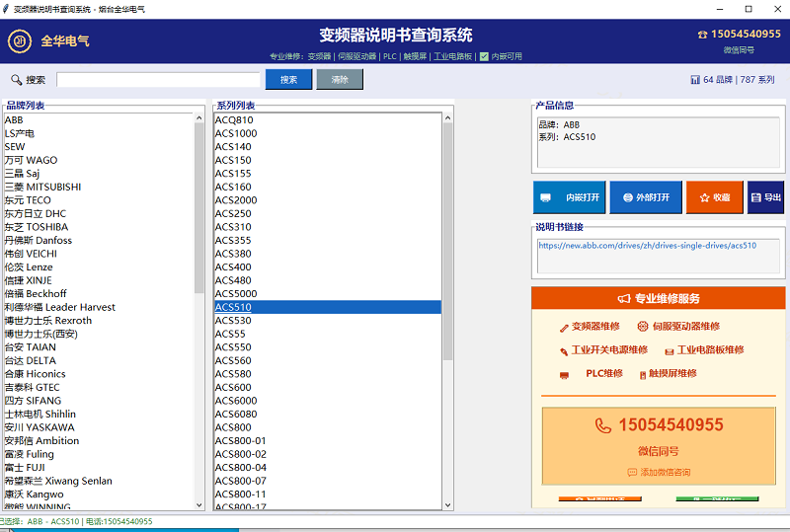Click the search text input field
This screenshot has width=790, height=532.
[158, 80]
